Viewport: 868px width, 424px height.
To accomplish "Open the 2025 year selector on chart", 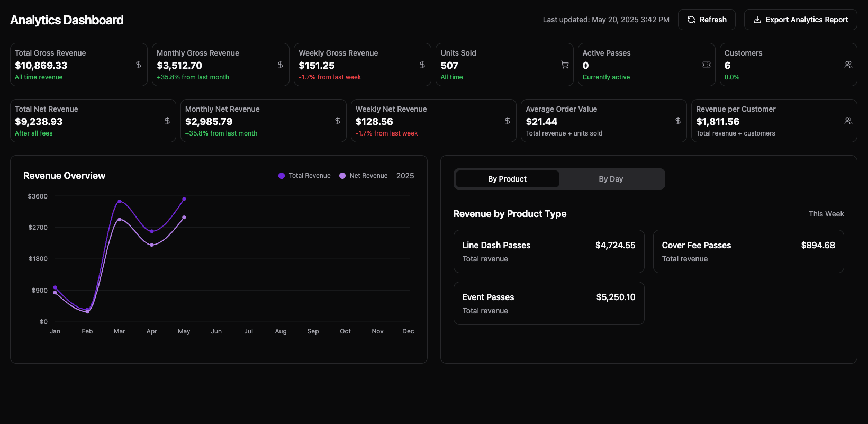I will point(405,176).
